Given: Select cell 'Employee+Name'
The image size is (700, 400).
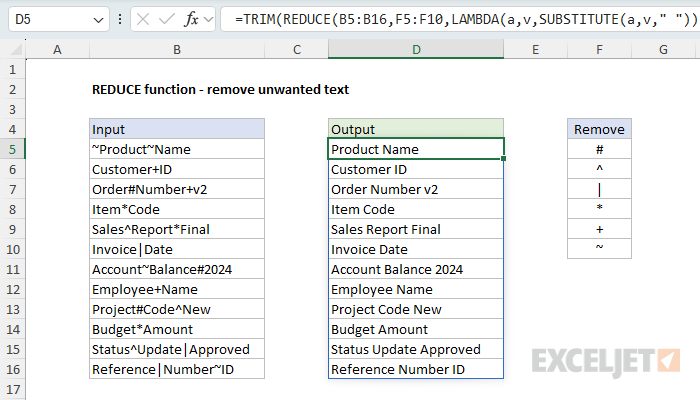Looking at the screenshot, I should point(177,289).
